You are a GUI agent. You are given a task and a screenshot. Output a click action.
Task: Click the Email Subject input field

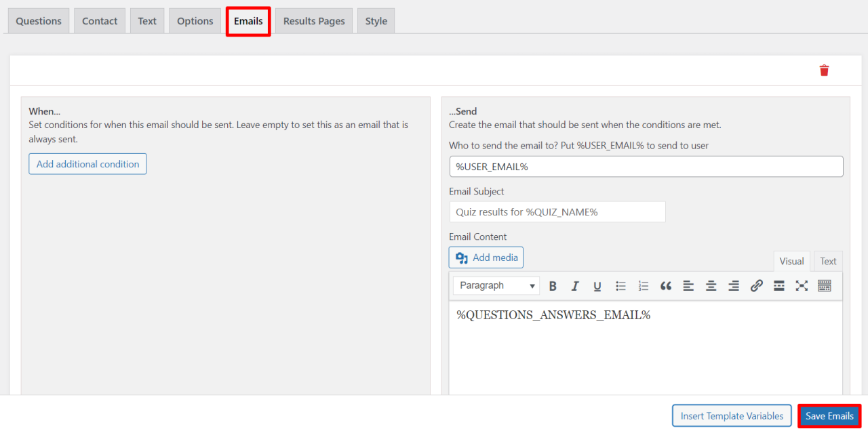pyautogui.click(x=557, y=212)
